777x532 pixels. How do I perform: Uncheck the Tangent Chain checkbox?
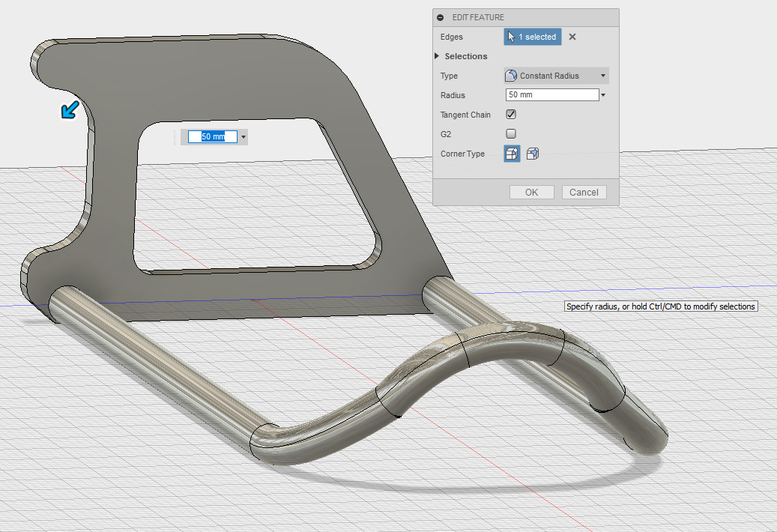pos(511,115)
